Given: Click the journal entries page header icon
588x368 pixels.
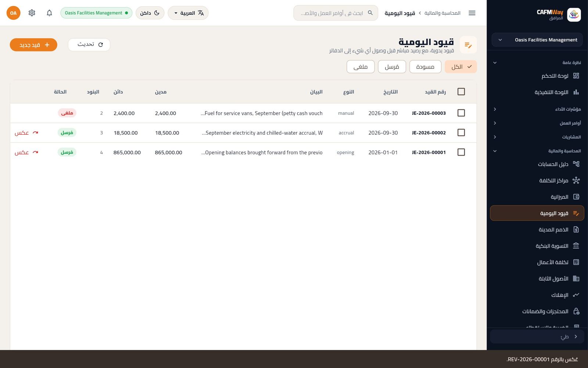Looking at the screenshot, I should tap(468, 45).
